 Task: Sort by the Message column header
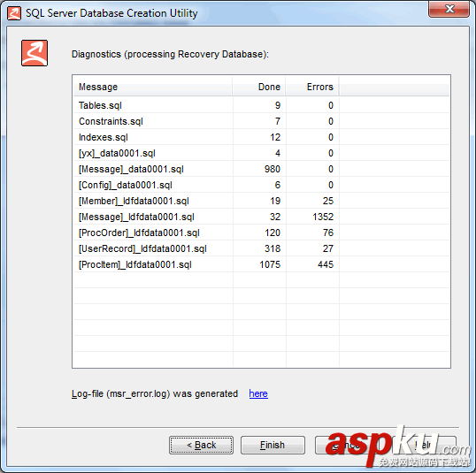(x=153, y=87)
